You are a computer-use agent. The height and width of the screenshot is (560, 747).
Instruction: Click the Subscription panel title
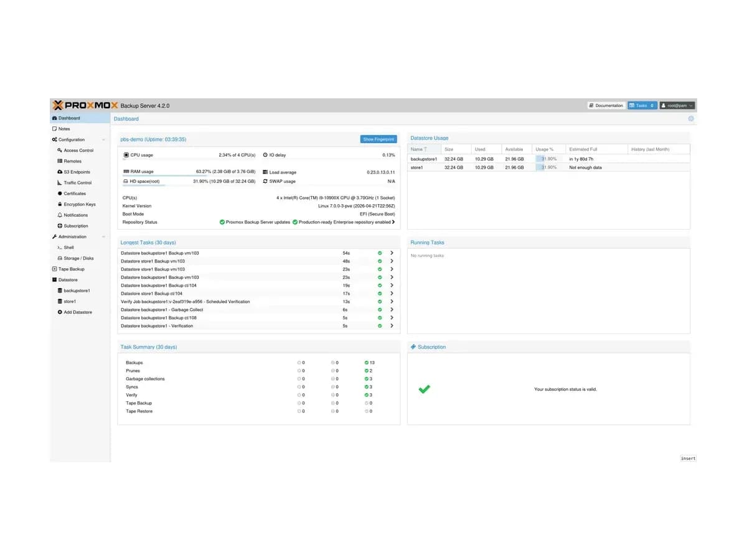[x=431, y=347]
